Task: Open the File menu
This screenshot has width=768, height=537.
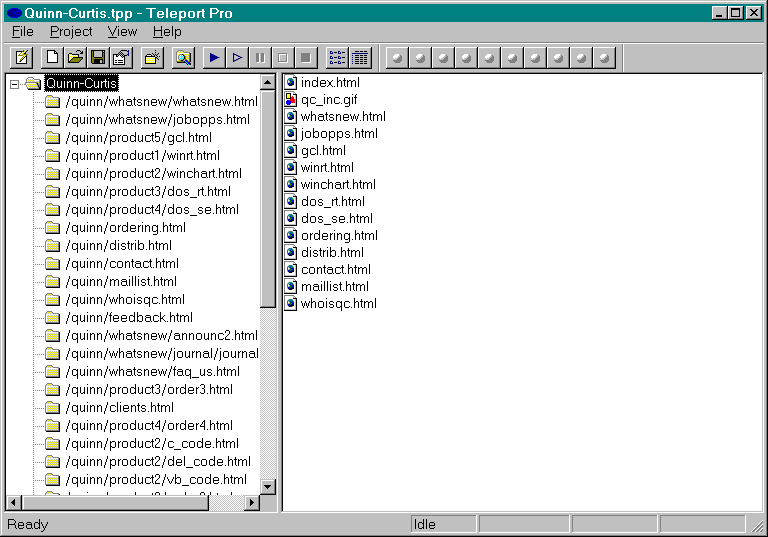Action: point(23,31)
